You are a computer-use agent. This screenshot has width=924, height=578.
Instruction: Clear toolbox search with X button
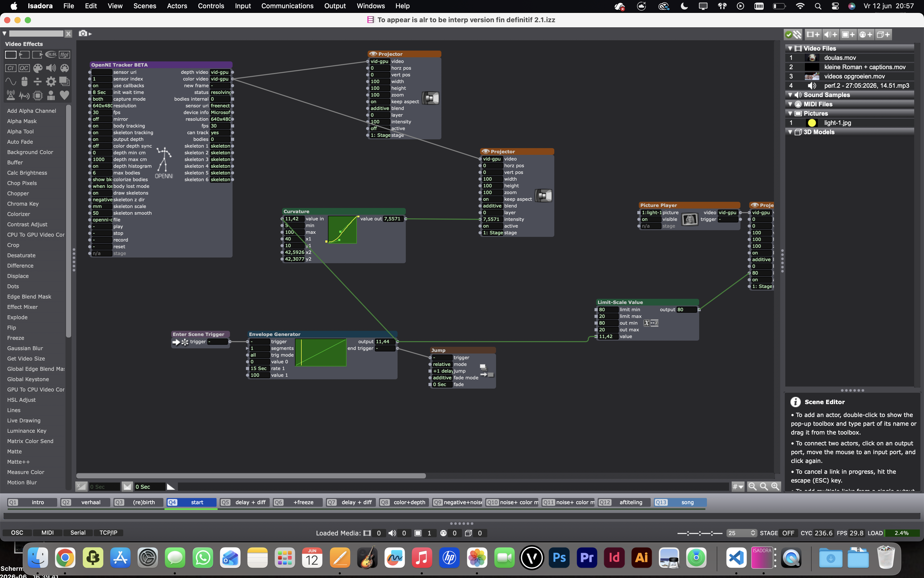pyautogui.click(x=68, y=34)
